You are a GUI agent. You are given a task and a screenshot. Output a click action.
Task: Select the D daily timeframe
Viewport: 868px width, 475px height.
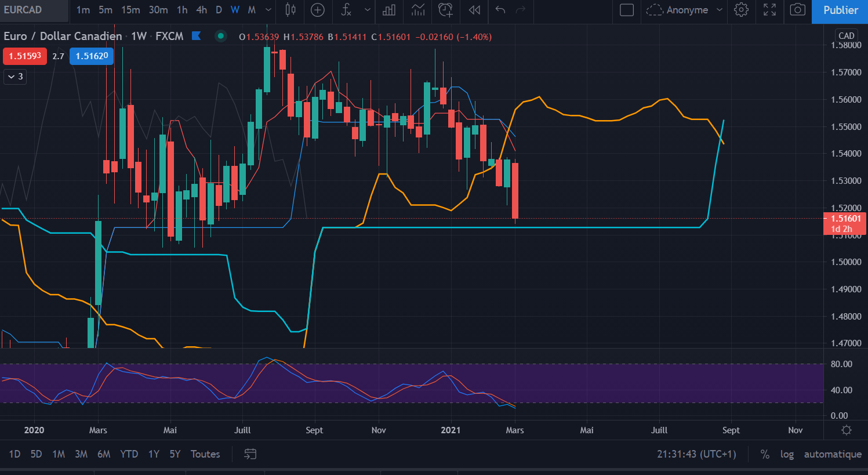coord(219,10)
